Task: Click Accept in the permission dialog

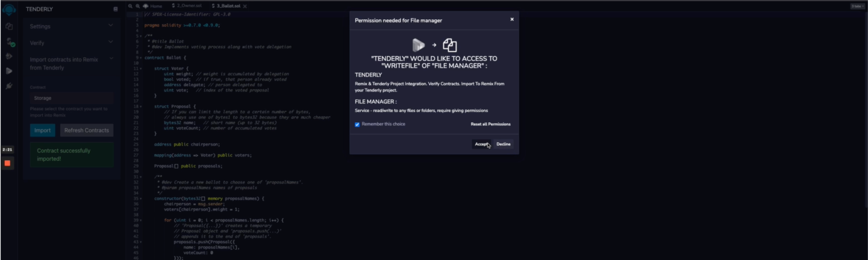Action: click(x=481, y=144)
